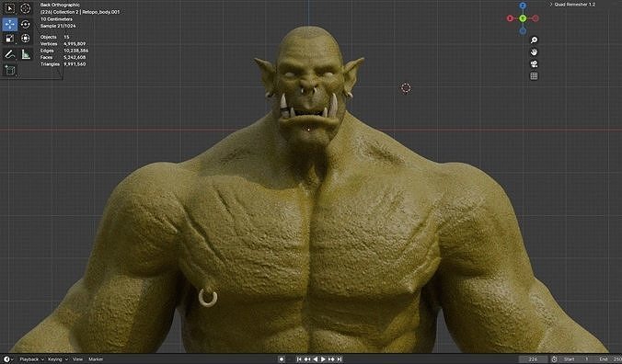Click the 'Triangles' statistics row
Screen dimensions: 622x364
[63, 64]
